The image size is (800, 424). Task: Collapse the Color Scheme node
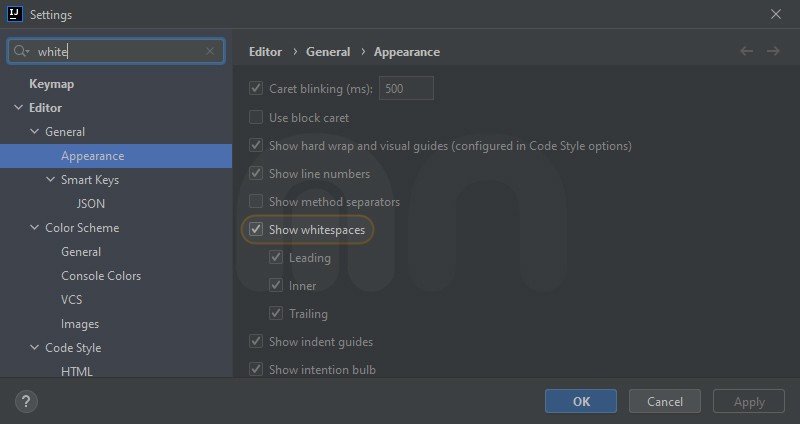[x=34, y=228]
